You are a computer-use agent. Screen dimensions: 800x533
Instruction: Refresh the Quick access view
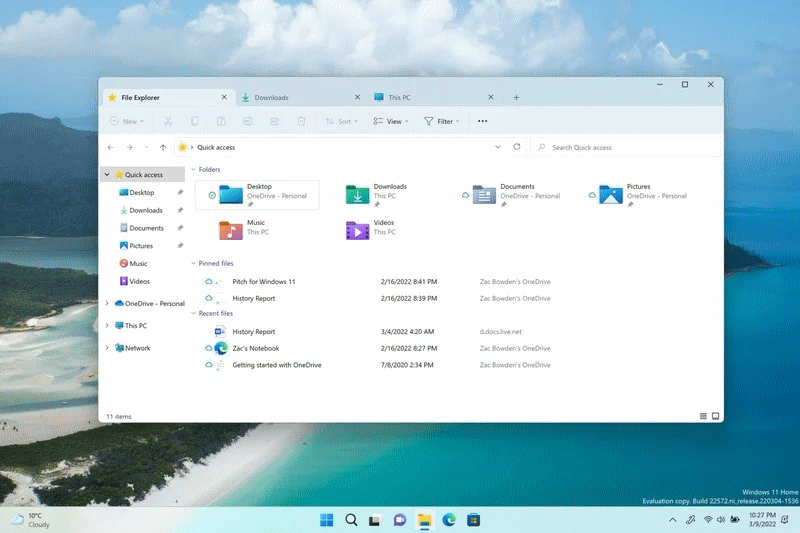click(517, 147)
